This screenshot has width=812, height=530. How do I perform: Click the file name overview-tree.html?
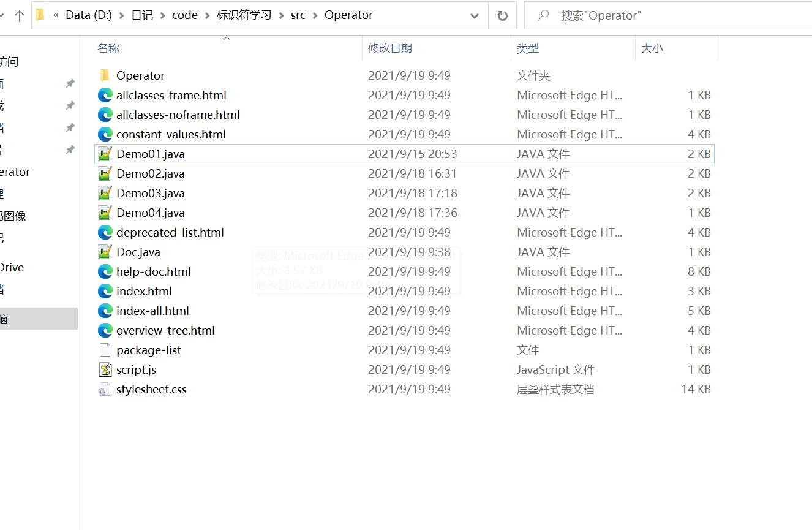[x=165, y=330]
